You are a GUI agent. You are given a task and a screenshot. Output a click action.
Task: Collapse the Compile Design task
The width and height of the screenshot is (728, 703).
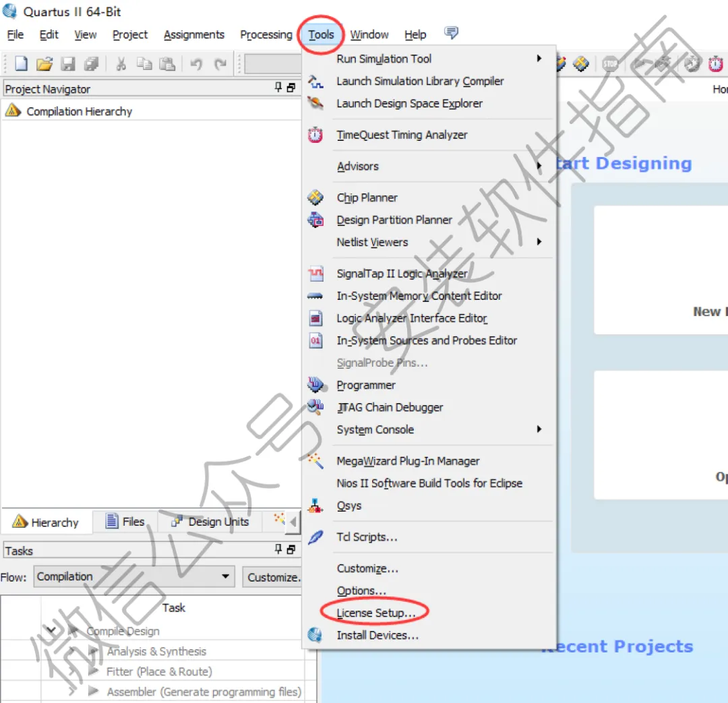pos(51,630)
